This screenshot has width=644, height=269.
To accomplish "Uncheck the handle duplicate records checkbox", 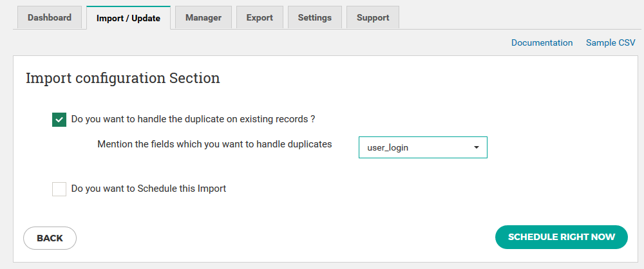I will [x=59, y=120].
